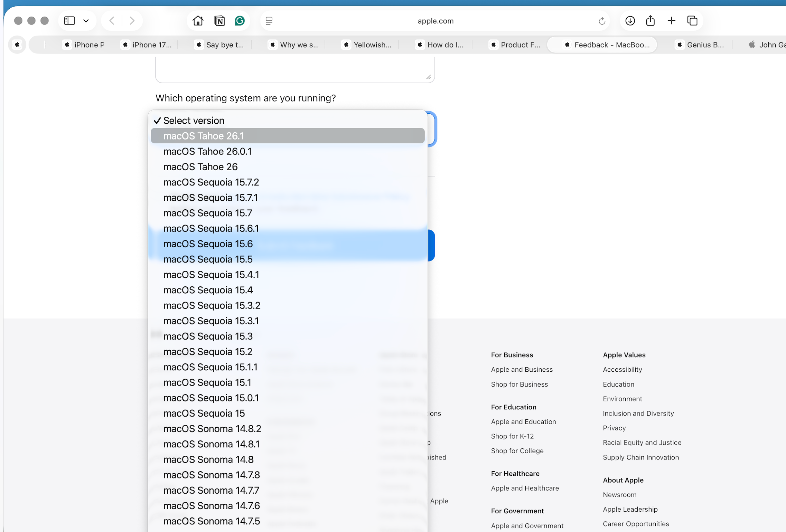
Task: Open the downloads icon
Action: click(630, 21)
